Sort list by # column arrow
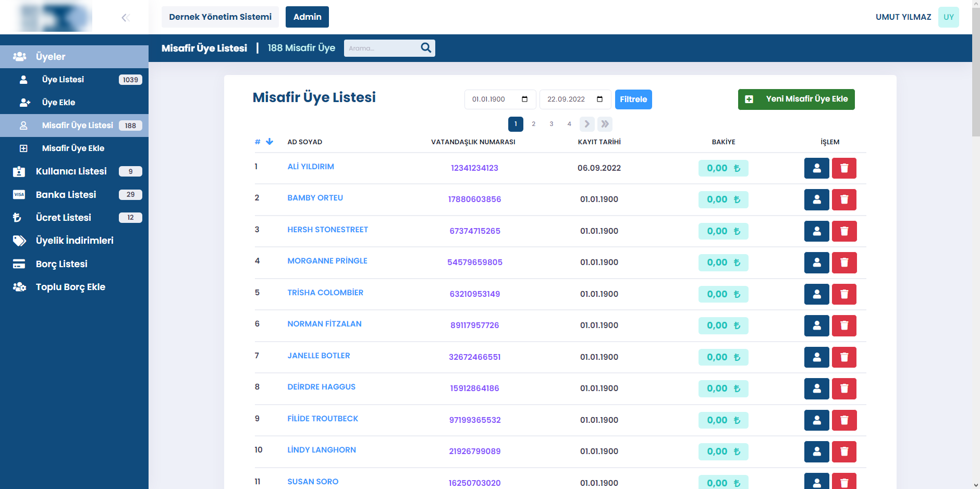The image size is (980, 489). [x=269, y=142]
